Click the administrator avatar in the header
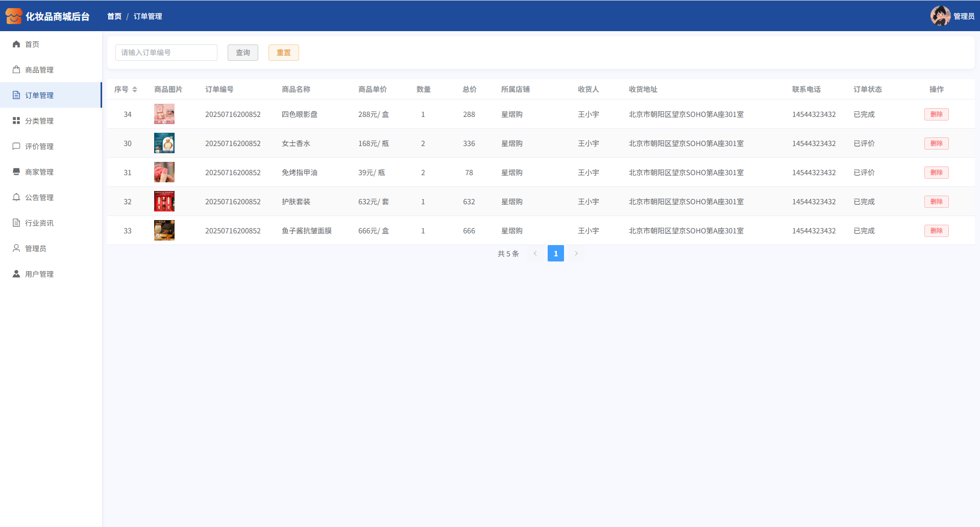 (x=940, y=16)
